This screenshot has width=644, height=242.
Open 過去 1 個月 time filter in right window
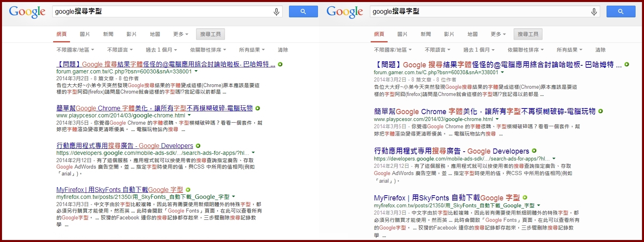pos(479,50)
